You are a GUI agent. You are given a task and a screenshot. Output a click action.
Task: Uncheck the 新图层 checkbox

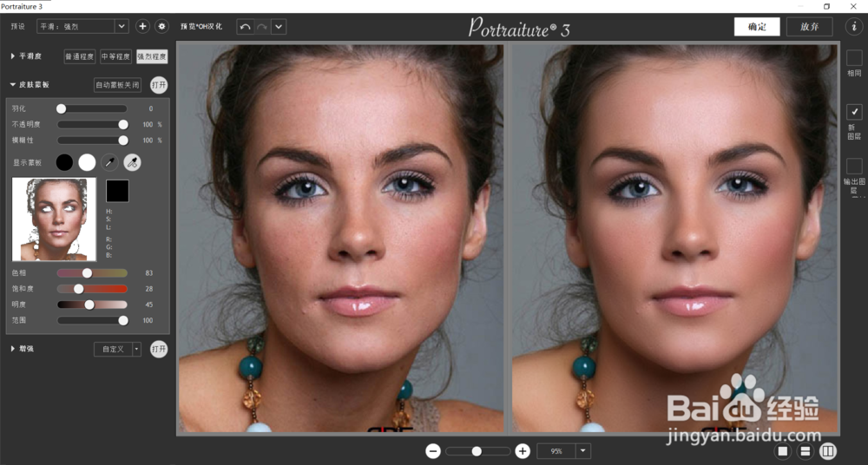(854, 112)
